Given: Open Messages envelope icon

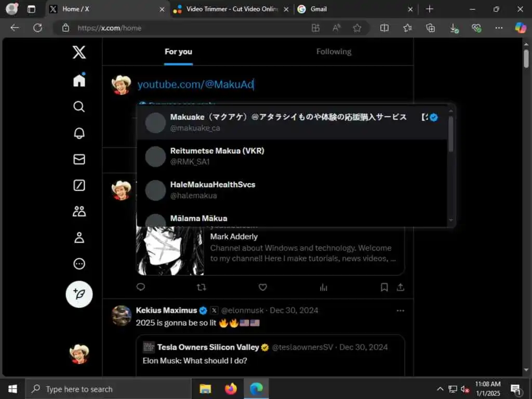Looking at the screenshot, I should [x=79, y=159].
